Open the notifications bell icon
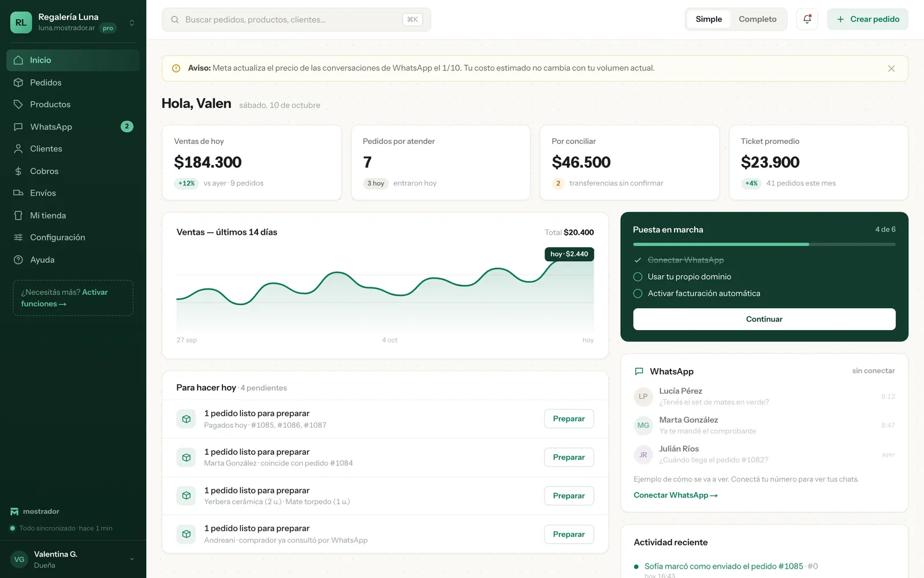 point(807,19)
